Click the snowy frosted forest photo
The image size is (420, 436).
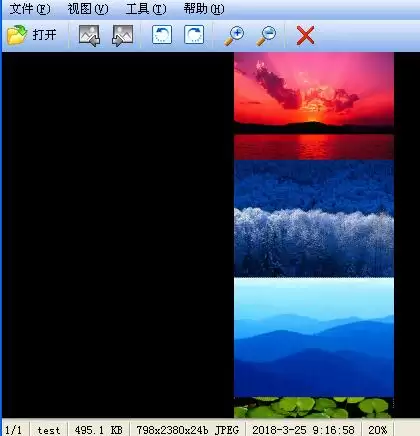[314, 219]
